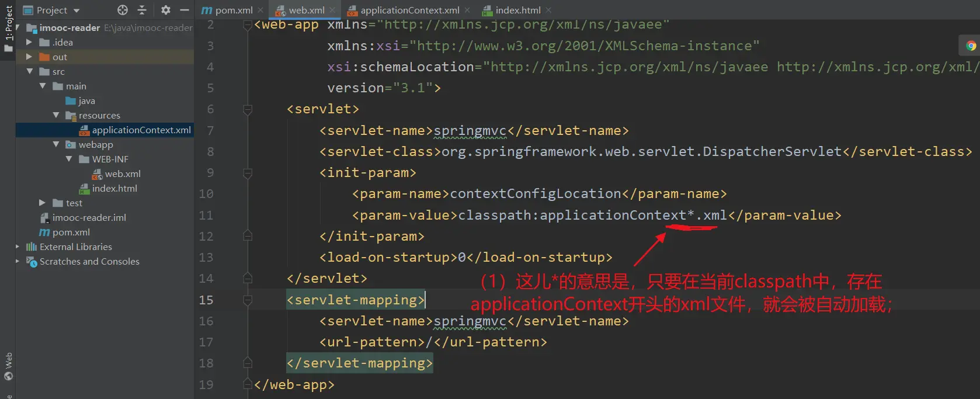980x399 pixels.
Task: Click contextConfigLocation param-name text
Action: 536,193
